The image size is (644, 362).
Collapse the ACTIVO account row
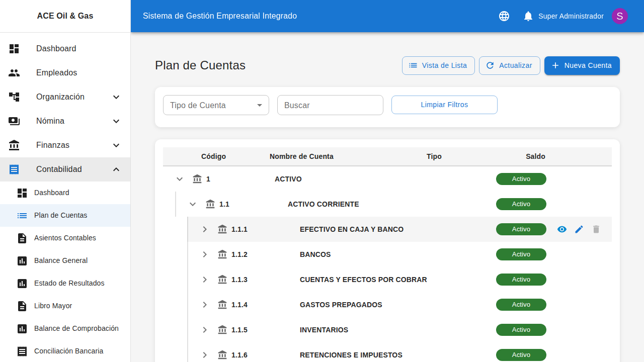point(180,179)
